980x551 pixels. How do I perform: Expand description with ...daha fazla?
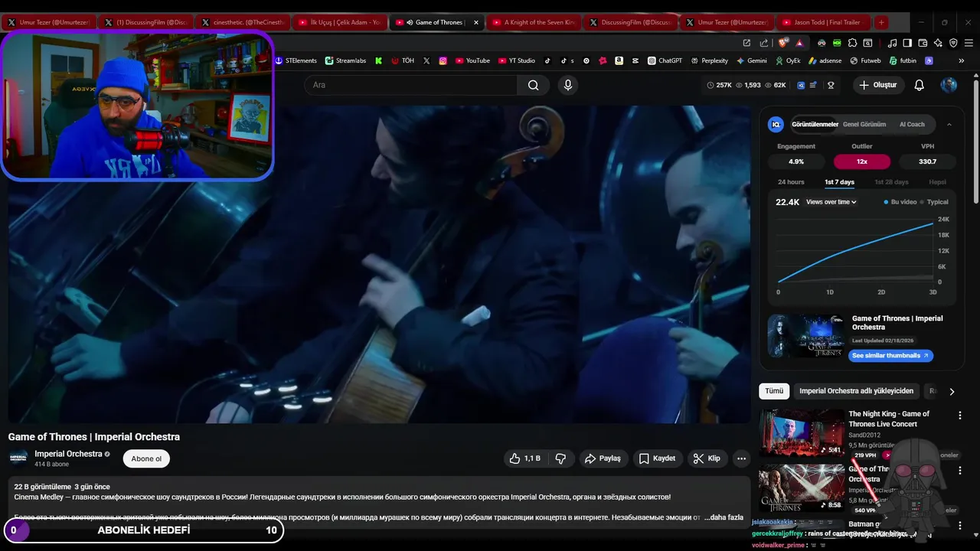(724, 517)
